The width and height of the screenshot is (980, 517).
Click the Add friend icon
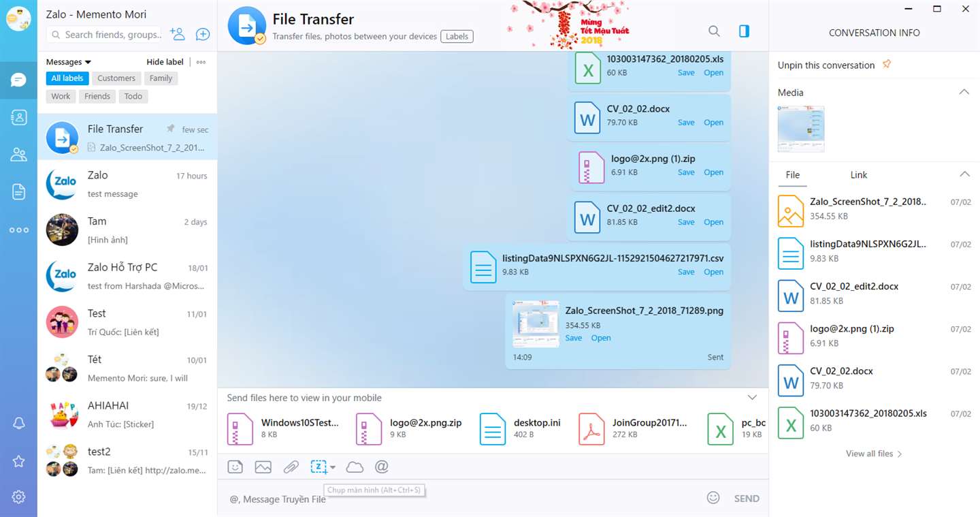coord(177,34)
